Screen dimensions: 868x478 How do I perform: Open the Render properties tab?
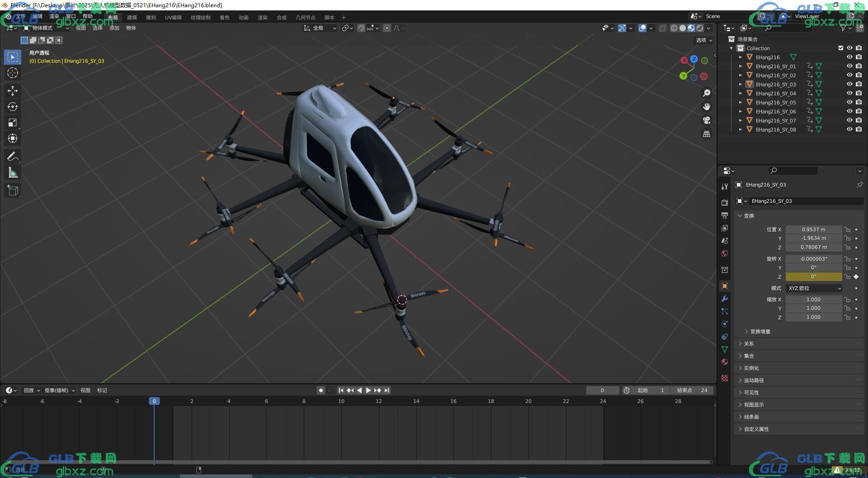tap(725, 202)
